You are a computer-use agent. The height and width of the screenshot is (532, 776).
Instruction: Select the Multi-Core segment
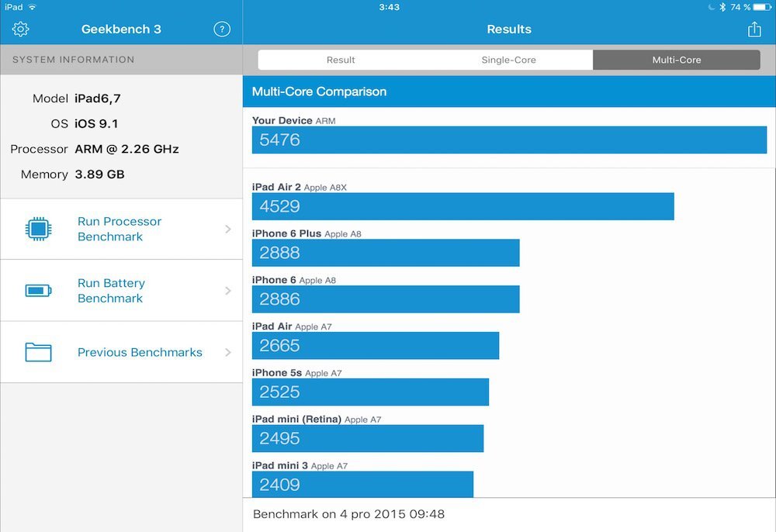click(x=676, y=59)
